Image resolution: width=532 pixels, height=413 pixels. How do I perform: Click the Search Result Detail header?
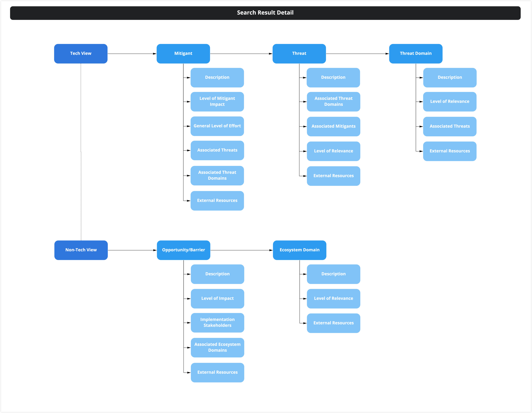click(265, 13)
